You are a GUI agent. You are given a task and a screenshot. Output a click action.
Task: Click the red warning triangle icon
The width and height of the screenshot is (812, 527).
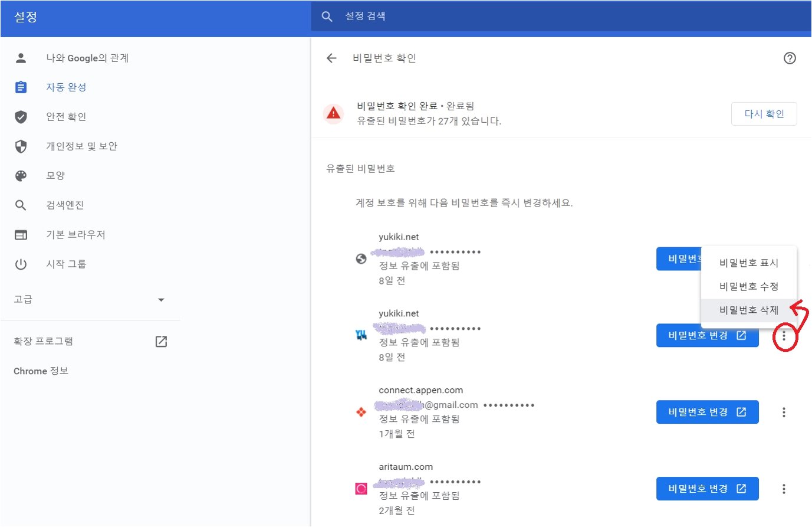[334, 113]
